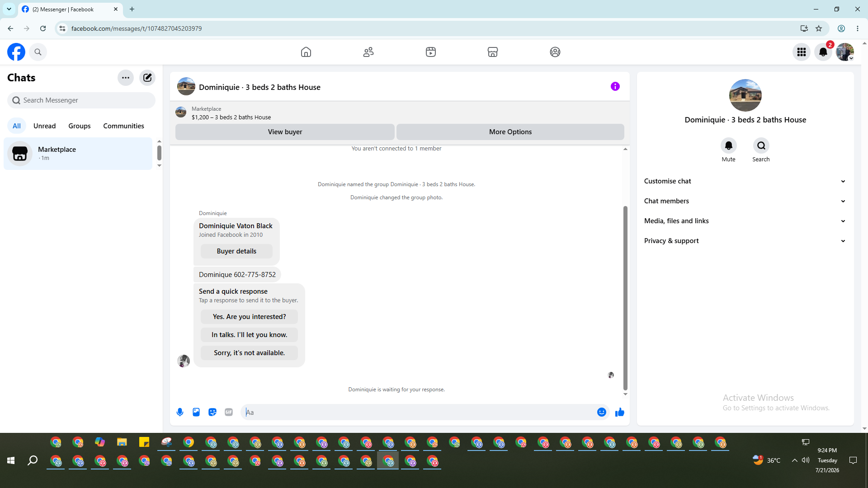Go to the Home feed icon
Screen dimensions: 868x488
[306, 52]
